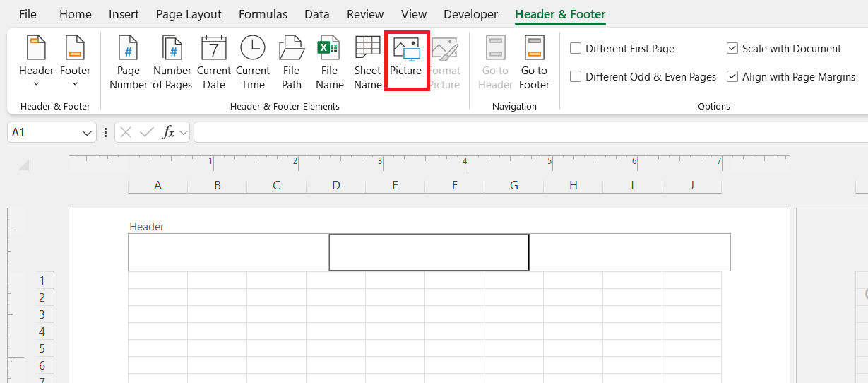Open the Page Layout tab
This screenshot has width=868, height=383.
[189, 14]
